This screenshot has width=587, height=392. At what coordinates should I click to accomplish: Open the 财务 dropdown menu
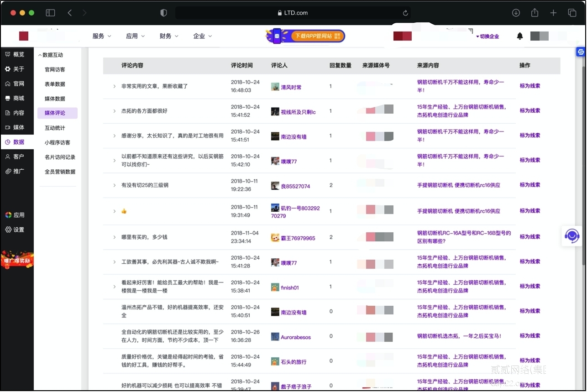click(168, 36)
